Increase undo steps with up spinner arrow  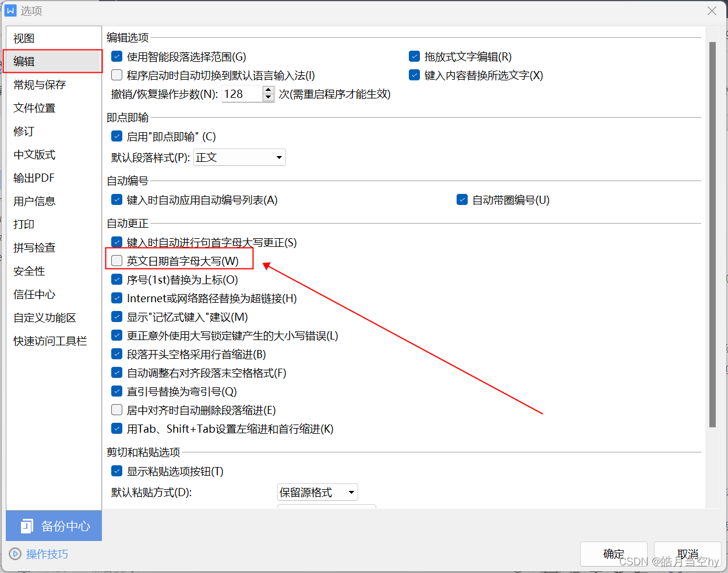click(x=268, y=90)
